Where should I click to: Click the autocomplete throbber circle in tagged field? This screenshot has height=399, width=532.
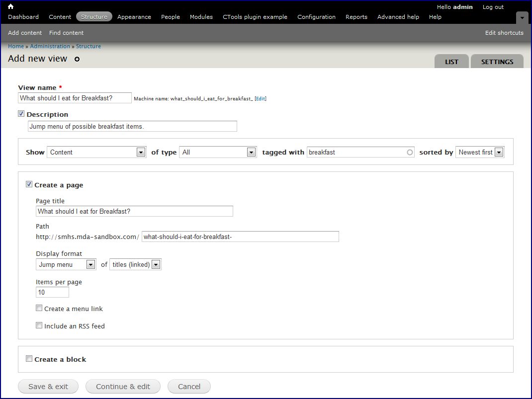410,152
